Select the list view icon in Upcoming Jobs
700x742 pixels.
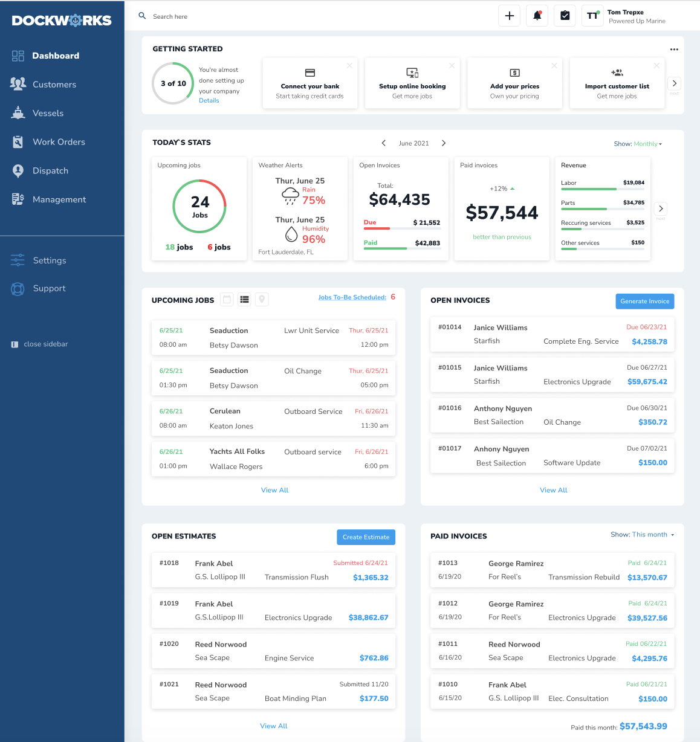pos(244,299)
